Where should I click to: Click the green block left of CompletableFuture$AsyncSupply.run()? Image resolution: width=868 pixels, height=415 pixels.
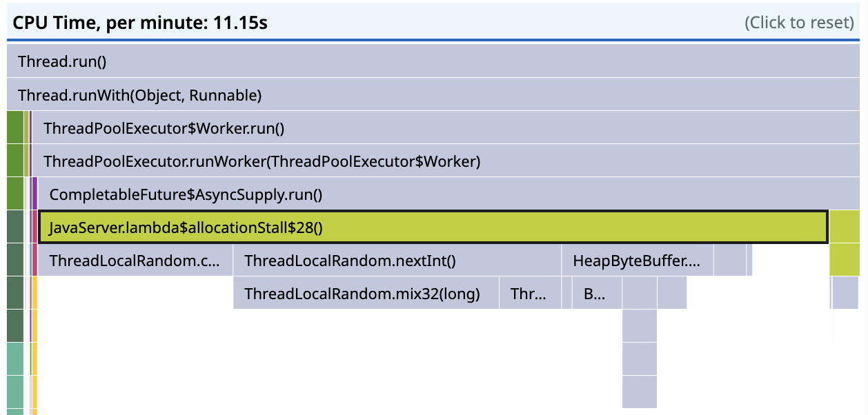click(14, 194)
